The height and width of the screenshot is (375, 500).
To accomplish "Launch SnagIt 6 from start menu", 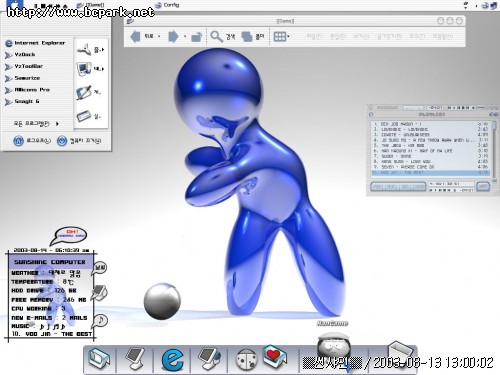I will [x=23, y=101].
